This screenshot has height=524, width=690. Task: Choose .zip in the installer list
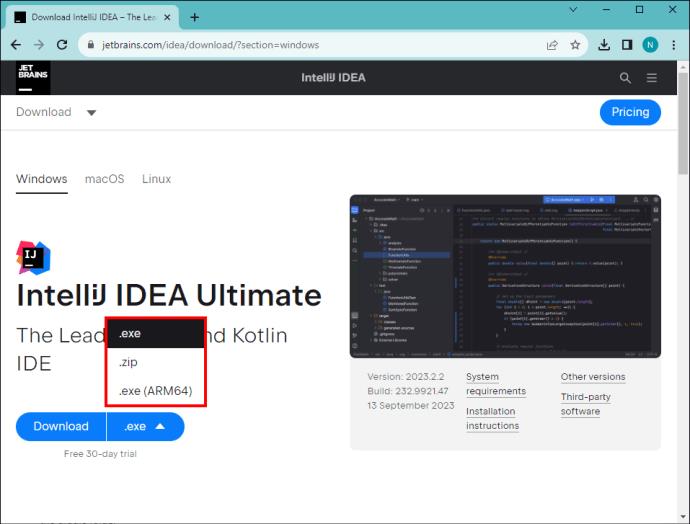[156, 362]
